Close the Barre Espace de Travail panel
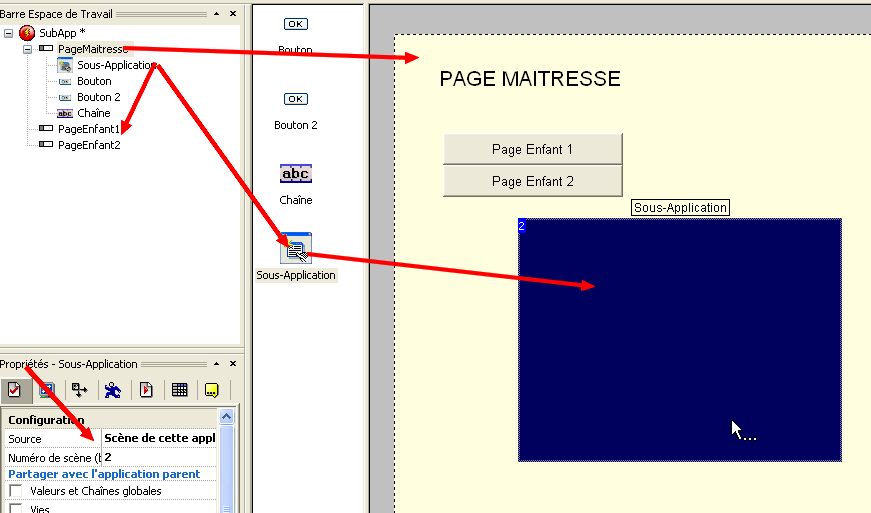This screenshot has height=513, width=871. pyautogui.click(x=233, y=14)
